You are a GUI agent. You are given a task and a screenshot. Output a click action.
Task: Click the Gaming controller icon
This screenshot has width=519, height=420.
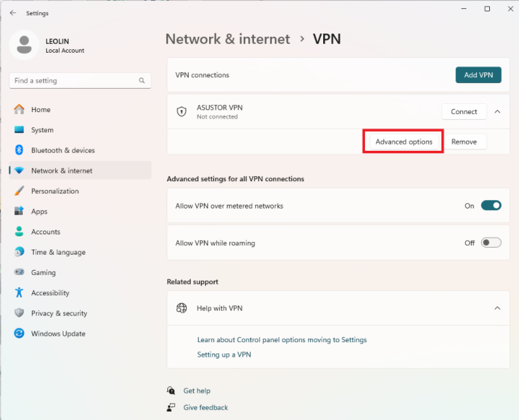[19, 272]
